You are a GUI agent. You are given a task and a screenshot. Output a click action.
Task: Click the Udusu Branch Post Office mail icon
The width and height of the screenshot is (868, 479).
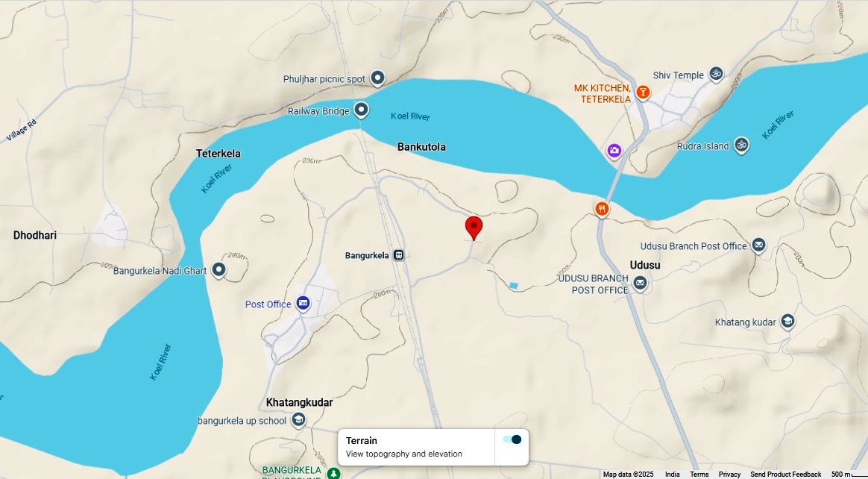pos(759,245)
